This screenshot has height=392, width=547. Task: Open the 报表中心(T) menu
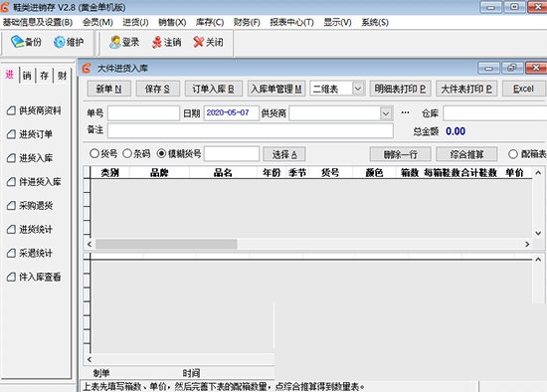click(291, 22)
